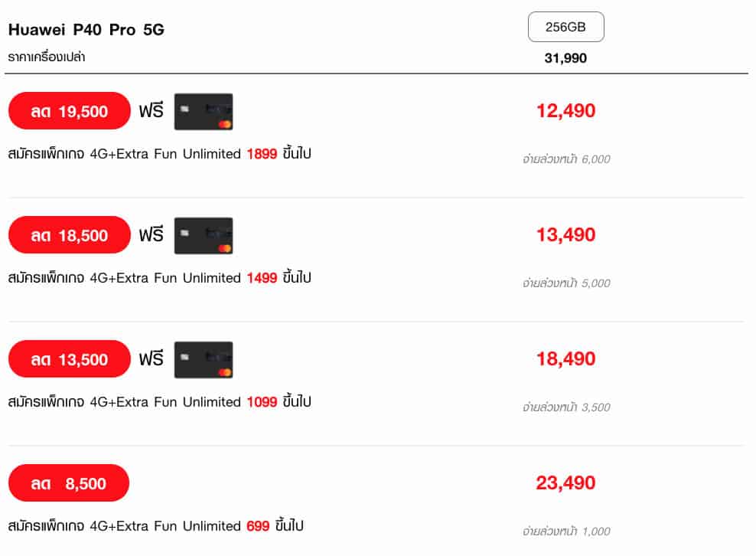Select the 256GB storage option
Viewport: 756px width, 556px height.
point(565,28)
